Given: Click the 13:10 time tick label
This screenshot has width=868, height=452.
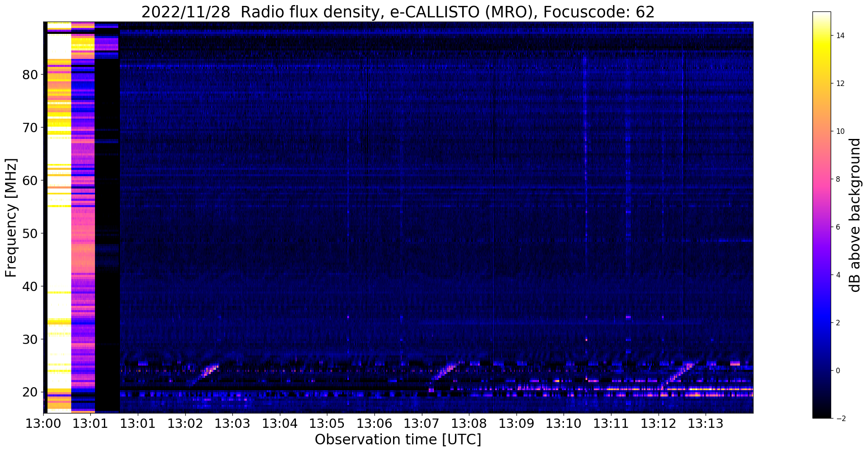Looking at the screenshot, I should point(564,423).
